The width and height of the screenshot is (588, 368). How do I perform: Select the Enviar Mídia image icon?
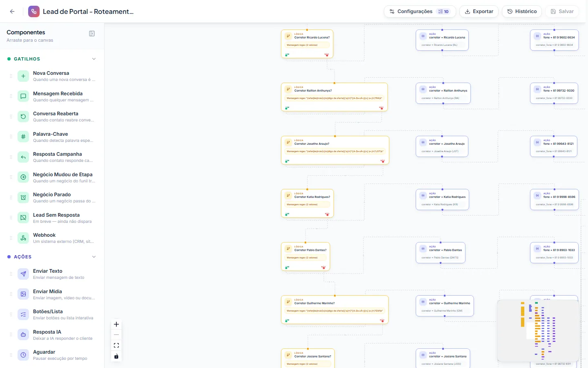tap(23, 294)
